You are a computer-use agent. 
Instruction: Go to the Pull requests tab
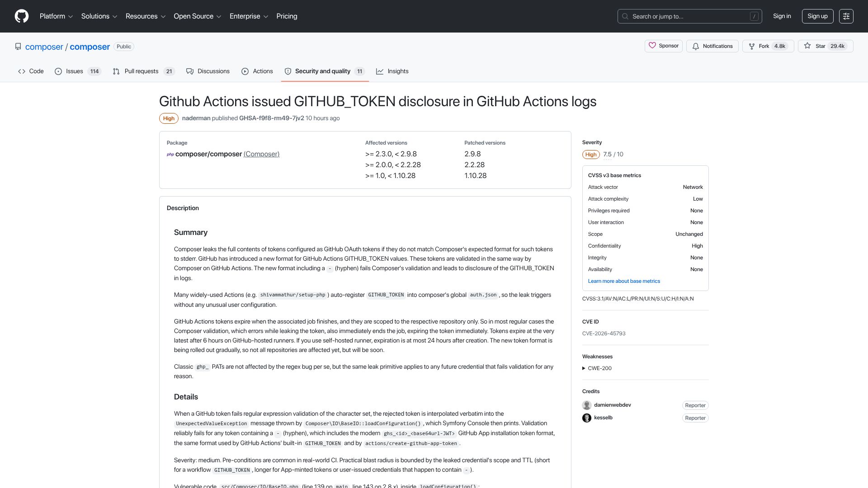coord(143,71)
